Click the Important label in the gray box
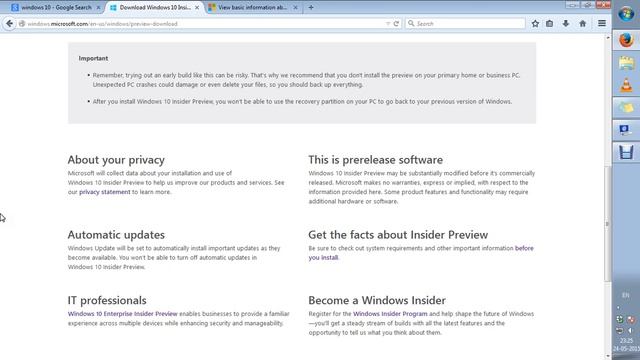This screenshot has width=640, height=360. pyautogui.click(x=93, y=58)
